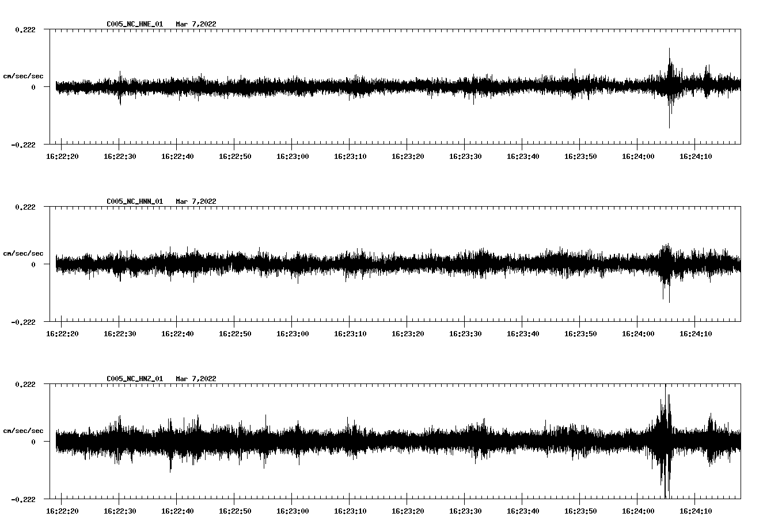Click the 16:23:30 tick label under the HNE plot
This screenshot has height=532, width=782.
pyautogui.click(x=465, y=156)
